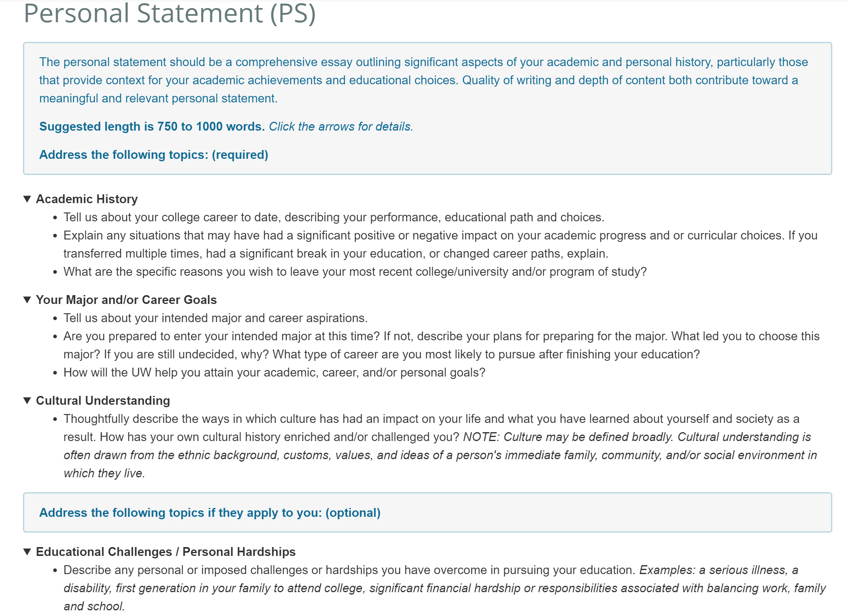
Task: Click the optional topics banner heading
Action: coord(210,513)
